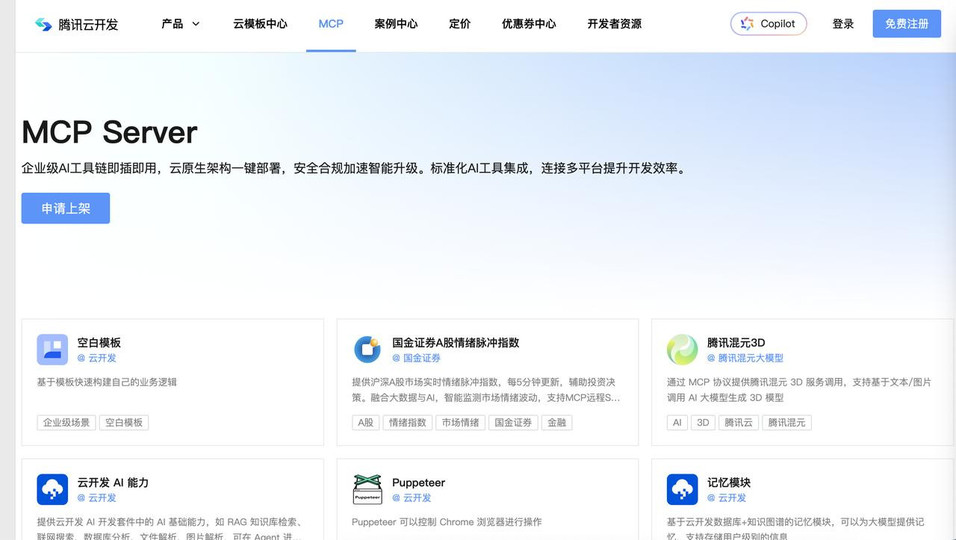Click the AI tag on 腾讯混元3D card

point(677,422)
